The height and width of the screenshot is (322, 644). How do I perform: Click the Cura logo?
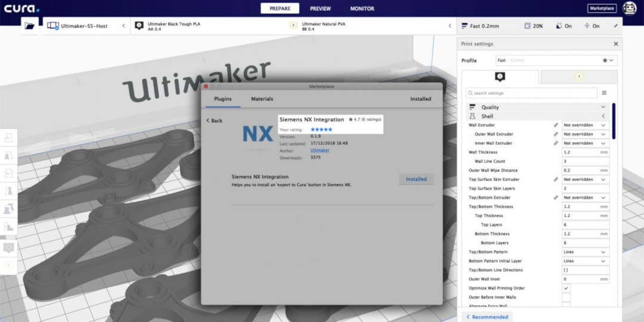pos(22,8)
